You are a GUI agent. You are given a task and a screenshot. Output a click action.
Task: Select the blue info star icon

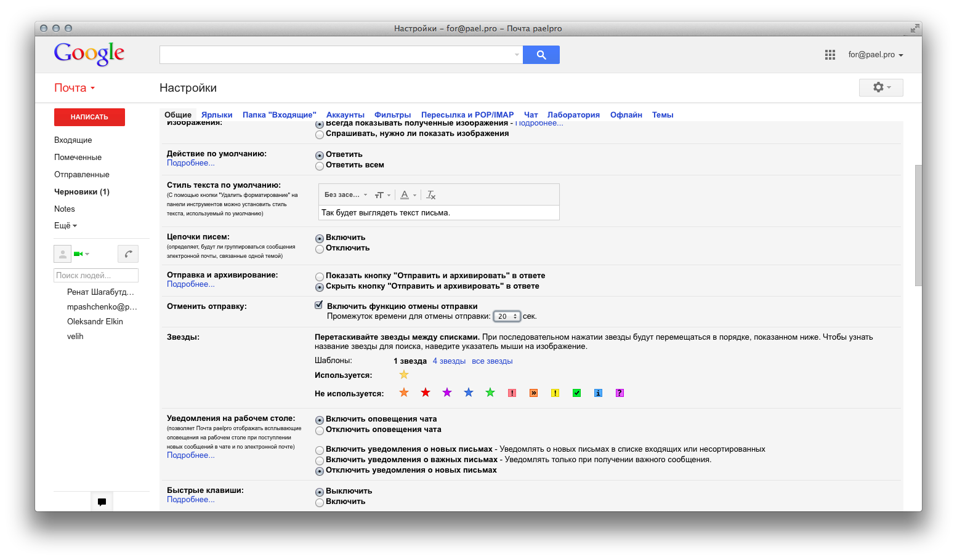598,393
